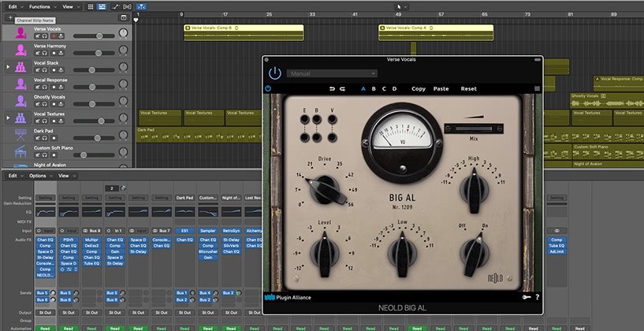Click the plugin Copy button
This screenshot has height=331, width=644.
tap(418, 89)
